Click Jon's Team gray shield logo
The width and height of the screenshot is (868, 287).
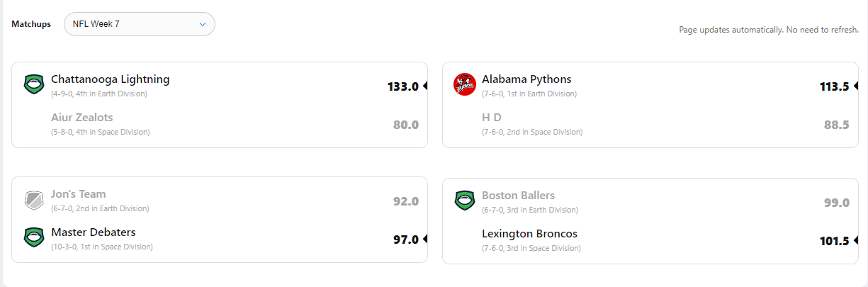coord(34,200)
